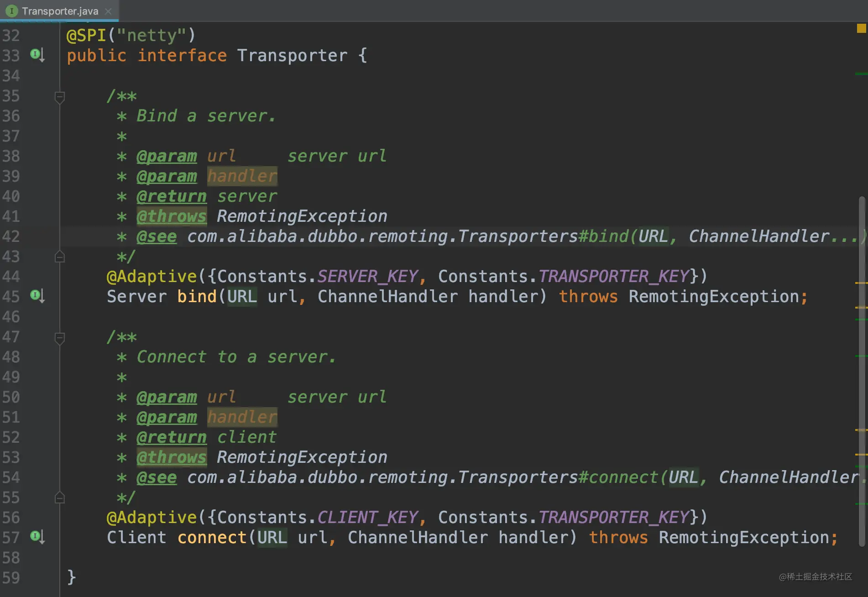868x597 pixels.
Task: Click the SERVER_KEY constant reference
Action: [368, 276]
